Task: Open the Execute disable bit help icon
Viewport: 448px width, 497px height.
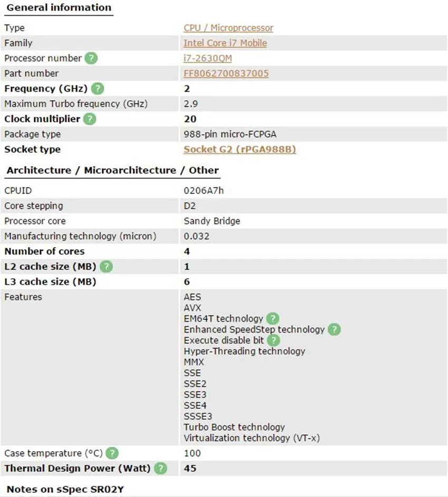Action: click(274, 340)
